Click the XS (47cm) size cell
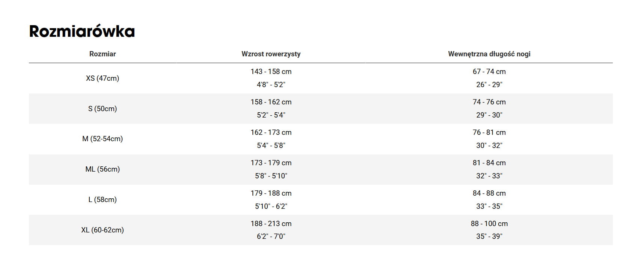This screenshot has width=644, height=276. (x=103, y=78)
